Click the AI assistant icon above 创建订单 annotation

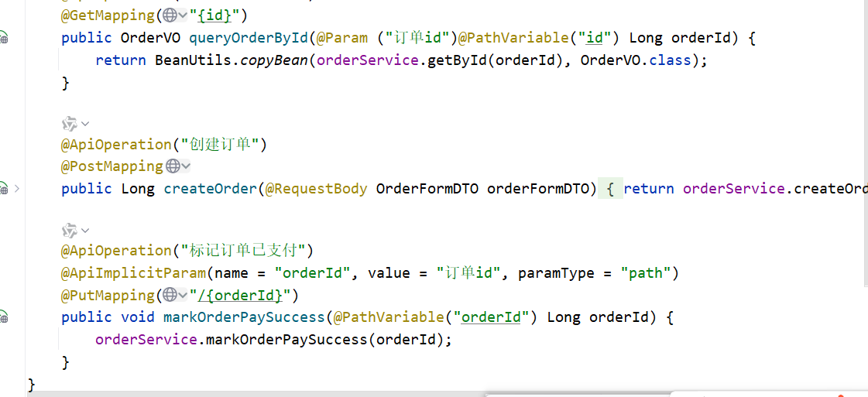coord(69,123)
